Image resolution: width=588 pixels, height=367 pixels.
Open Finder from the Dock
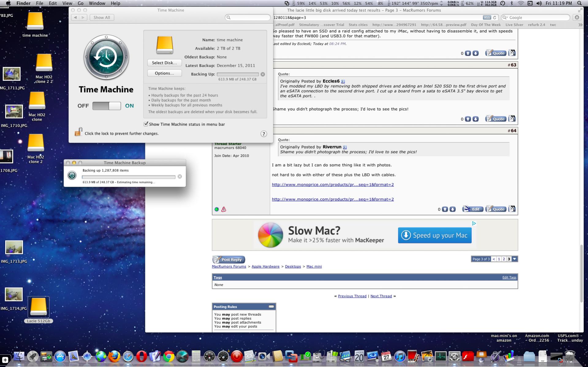(x=19, y=356)
